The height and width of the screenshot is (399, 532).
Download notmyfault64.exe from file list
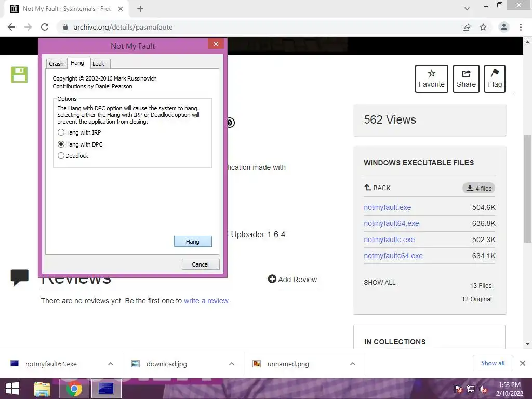pyautogui.click(x=392, y=223)
